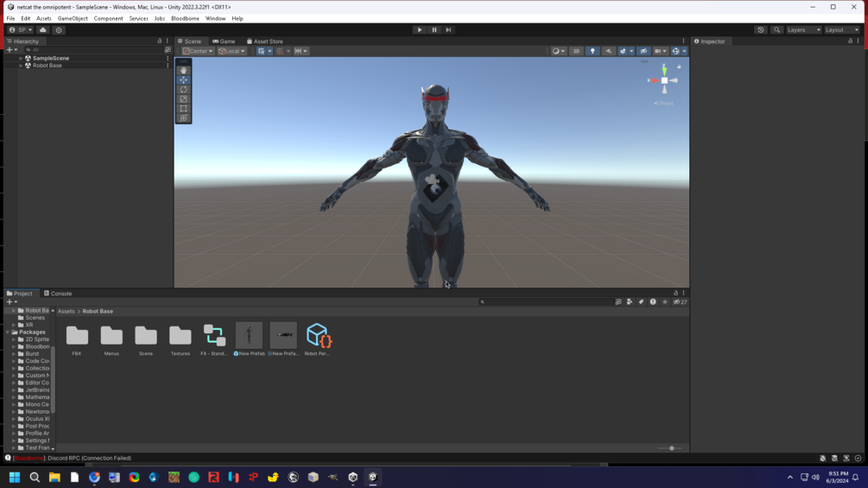
Task: Open scene draw mode shading dropdown
Action: pyautogui.click(x=559, y=51)
